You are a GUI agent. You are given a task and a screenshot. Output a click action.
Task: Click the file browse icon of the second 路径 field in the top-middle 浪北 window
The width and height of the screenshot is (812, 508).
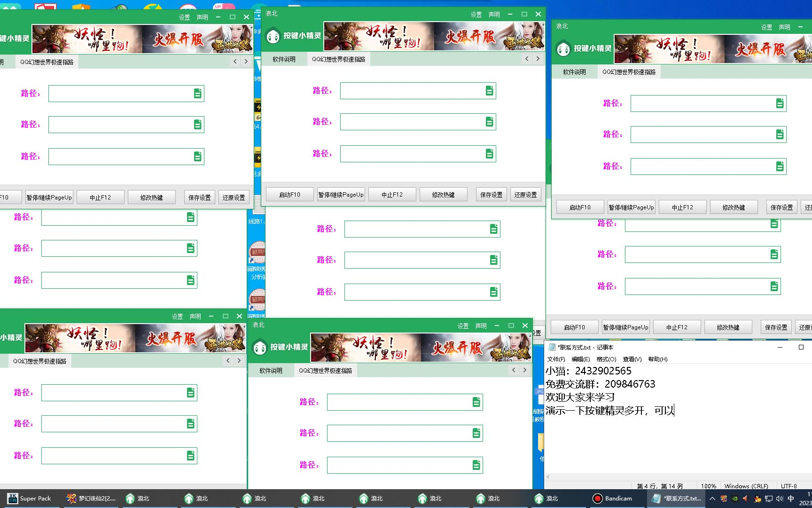click(x=489, y=122)
